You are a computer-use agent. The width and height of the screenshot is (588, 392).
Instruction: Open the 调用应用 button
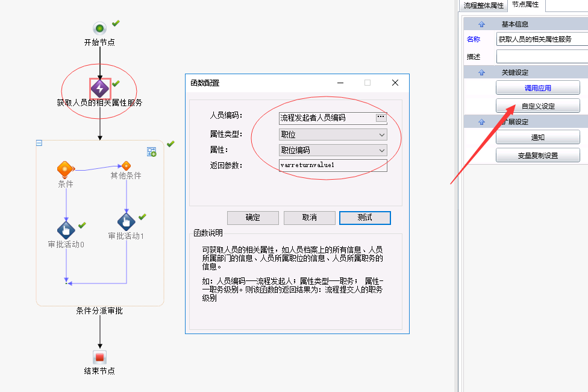538,88
